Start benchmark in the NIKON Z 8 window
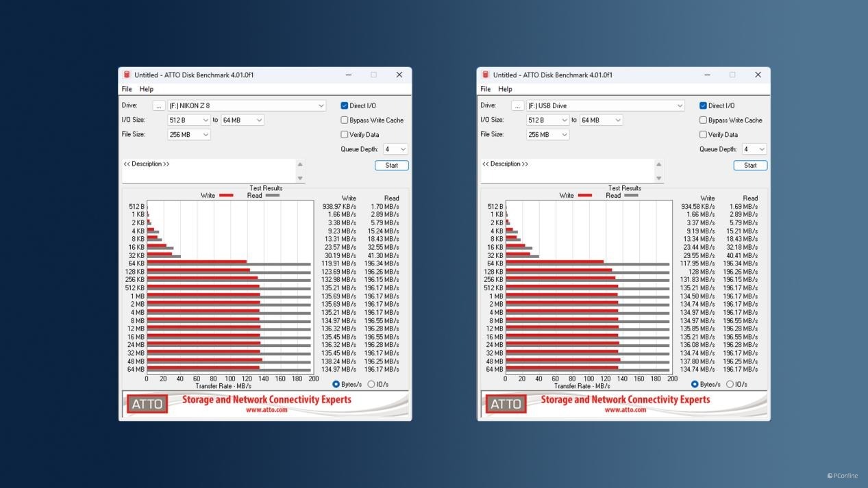 pos(392,166)
